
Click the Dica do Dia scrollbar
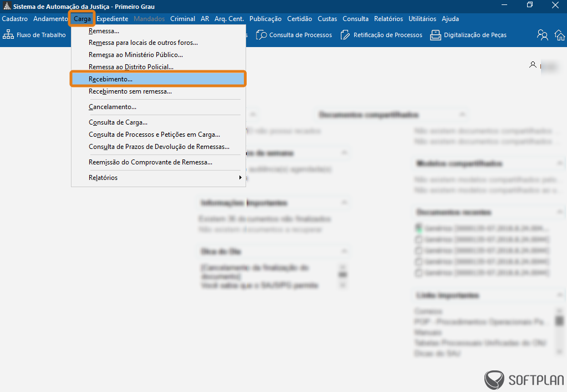[343, 276]
